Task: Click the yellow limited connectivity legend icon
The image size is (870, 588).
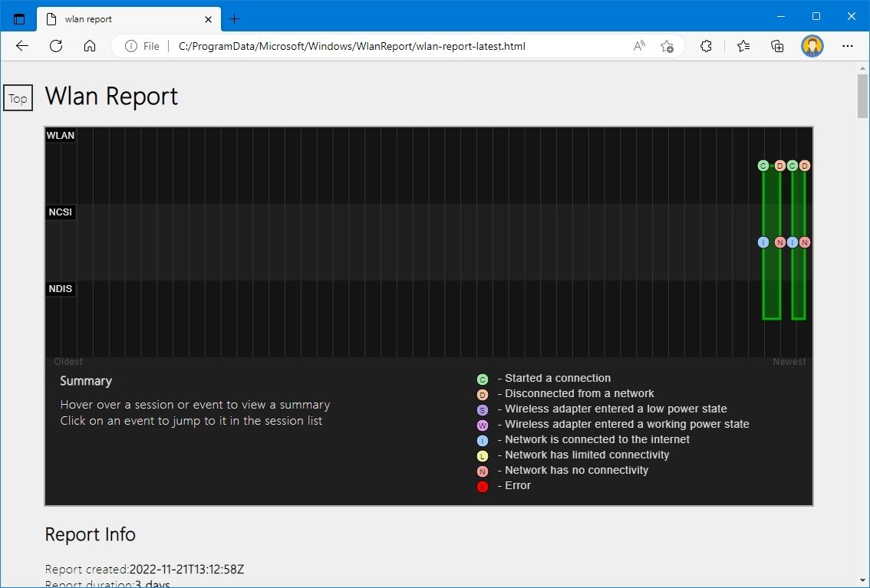Action: (x=482, y=455)
